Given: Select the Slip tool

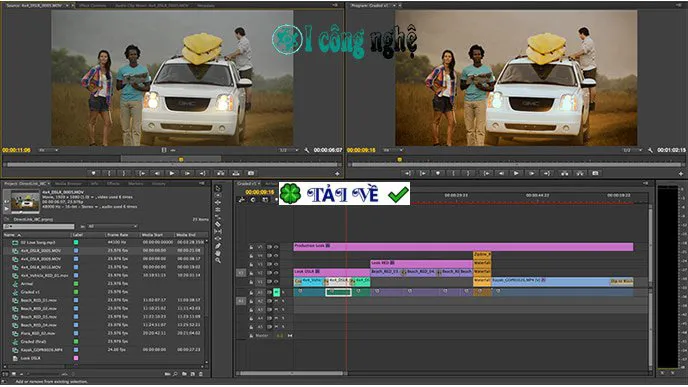Looking at the screenshot, I should coord(218,231).
